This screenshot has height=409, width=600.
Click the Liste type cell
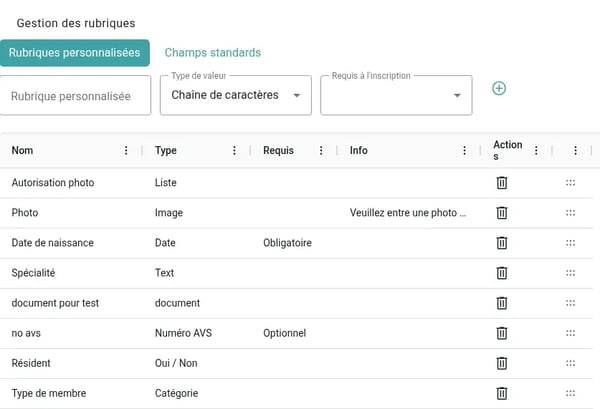[x=166, y=183]
